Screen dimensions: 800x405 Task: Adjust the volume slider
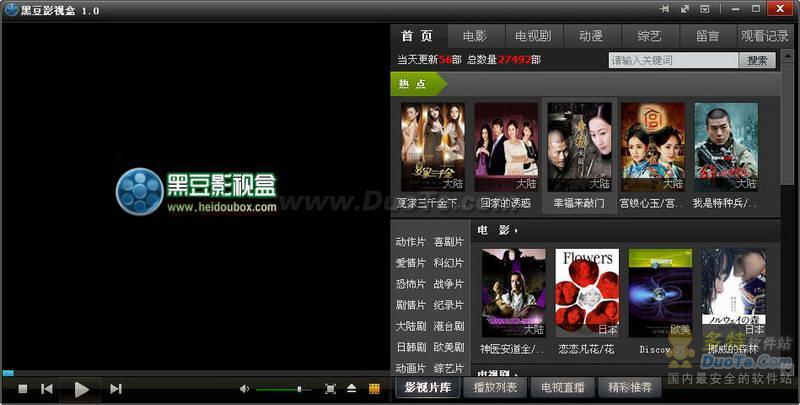pyautogui.click(x=299, y=388)
